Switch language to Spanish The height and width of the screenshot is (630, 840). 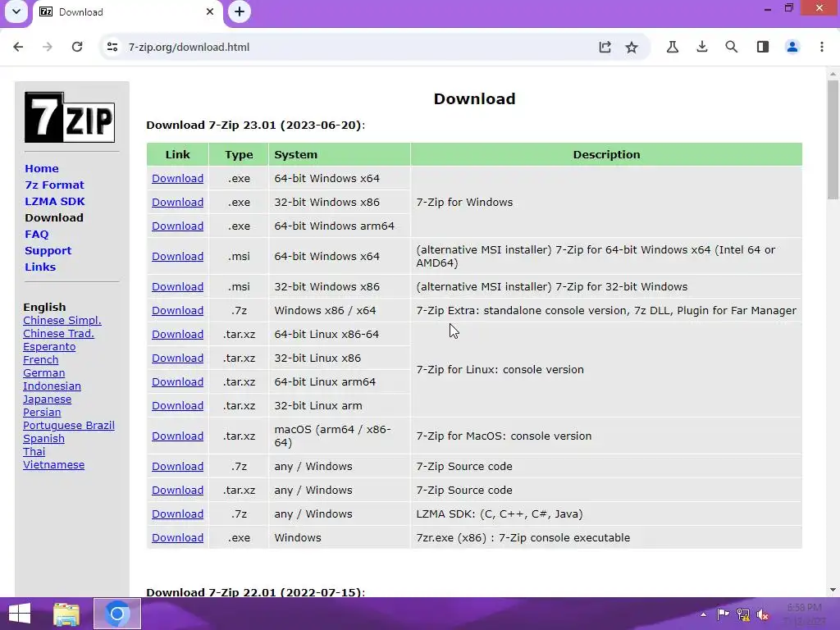[x=44, y=438]
